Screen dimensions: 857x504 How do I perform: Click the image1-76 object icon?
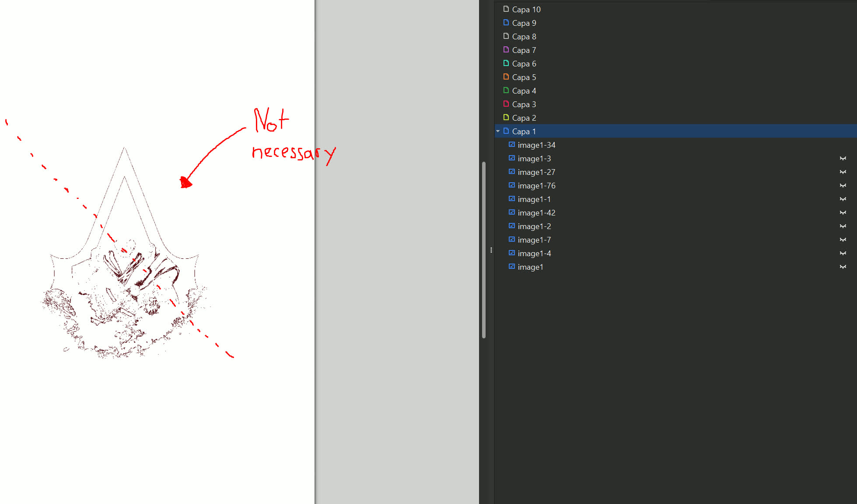click(512, 185)
